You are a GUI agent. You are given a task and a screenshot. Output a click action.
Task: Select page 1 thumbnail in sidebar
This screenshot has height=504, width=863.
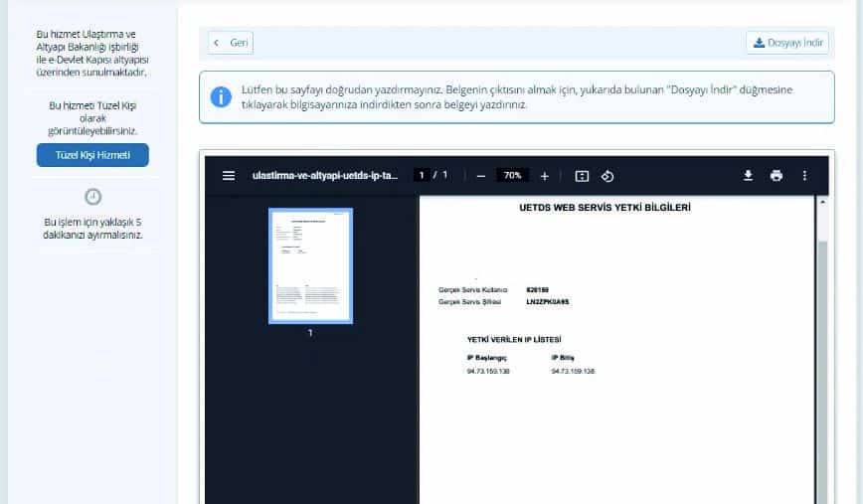point(310,265)
